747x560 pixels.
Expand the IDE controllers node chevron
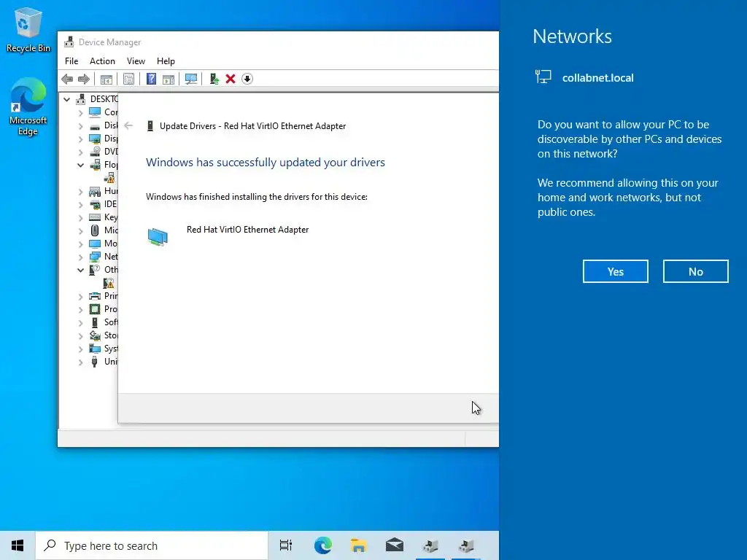[x=80, y=205]
